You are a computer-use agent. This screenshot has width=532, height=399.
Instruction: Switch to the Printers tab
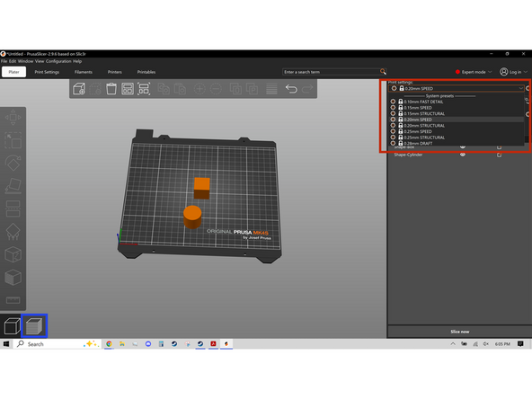[115, 72]
